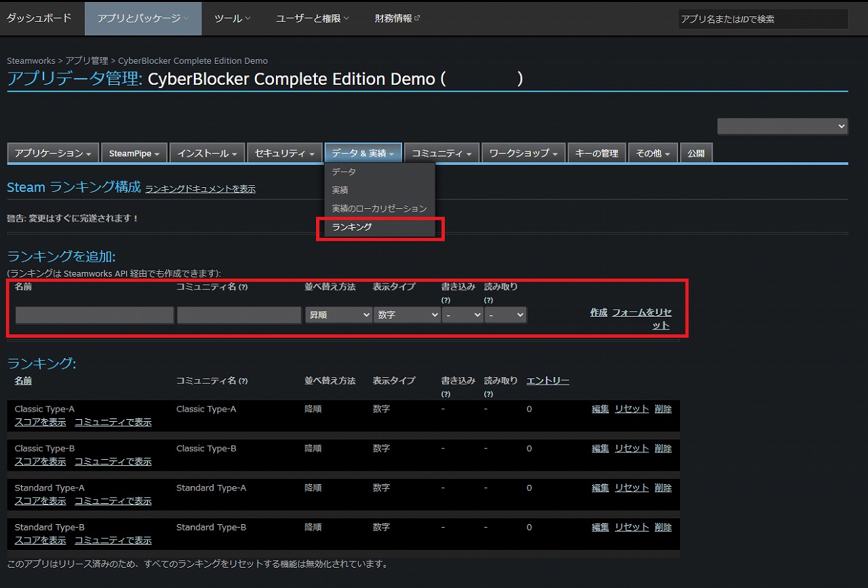Switch to the キーの管理 tab

pyautogui.click(x=597, y=153)
